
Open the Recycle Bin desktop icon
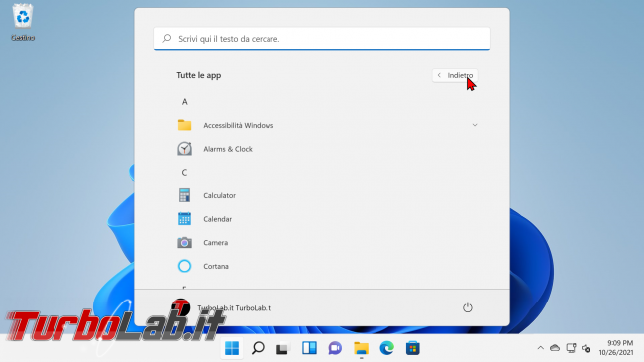click(x=23, y=22)
